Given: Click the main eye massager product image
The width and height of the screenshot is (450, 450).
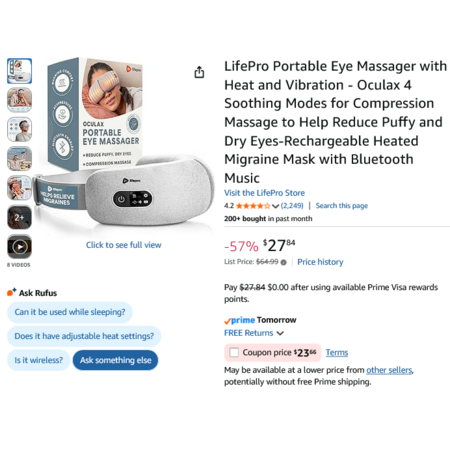Looking at the screenshot, I should click(x=124, y=145).
